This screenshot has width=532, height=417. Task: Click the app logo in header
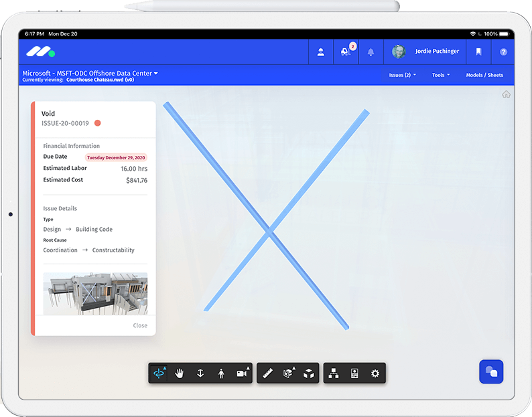pos(41,52)
